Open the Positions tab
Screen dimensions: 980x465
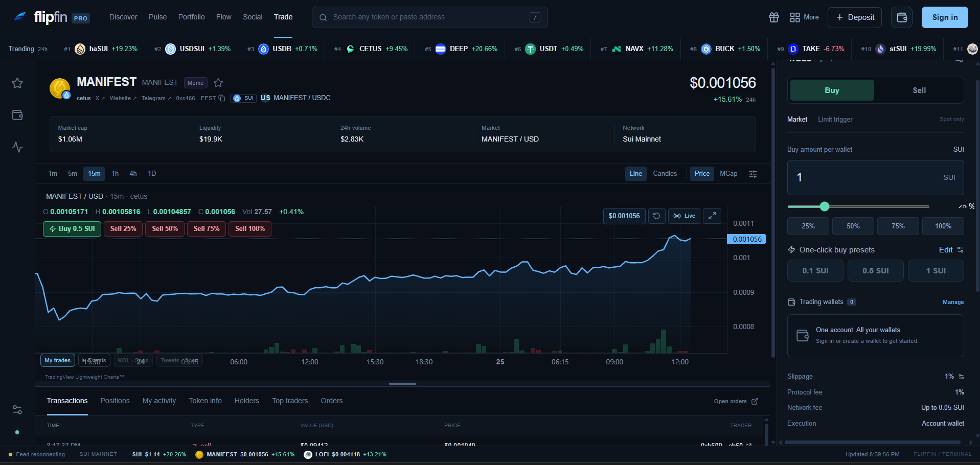point(115,401)
